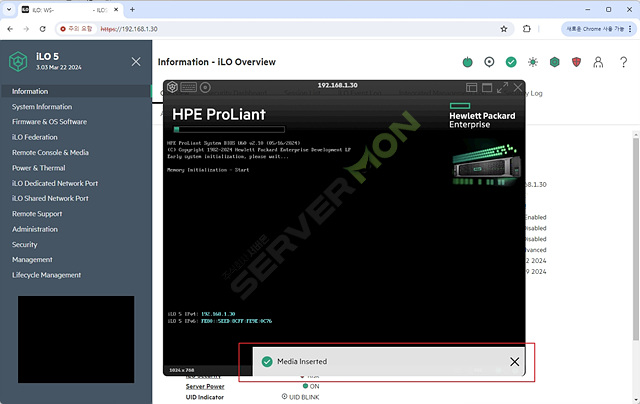Click the UID BLINK indicator
The image size is (640, 404).
(301, 397)
